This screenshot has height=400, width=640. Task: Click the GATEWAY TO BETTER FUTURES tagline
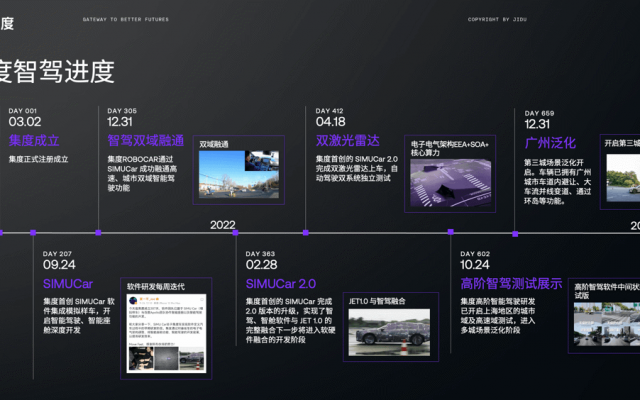pos(126,19)
